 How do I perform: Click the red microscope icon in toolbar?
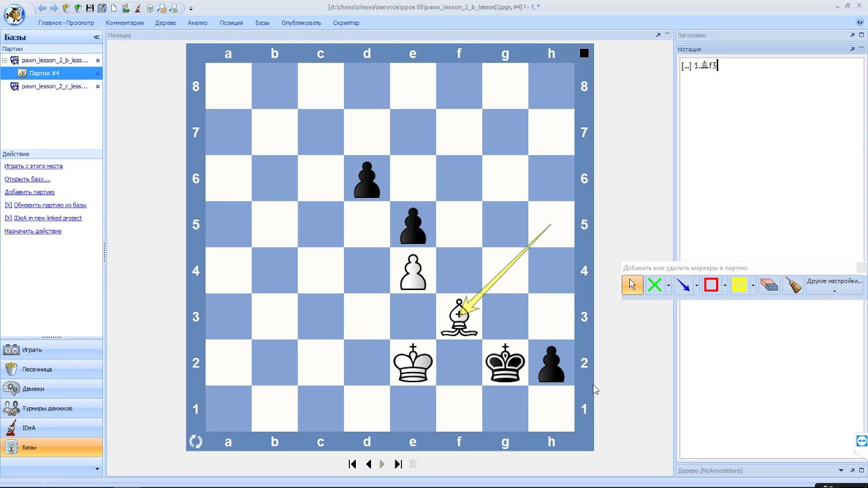point(138,8)
